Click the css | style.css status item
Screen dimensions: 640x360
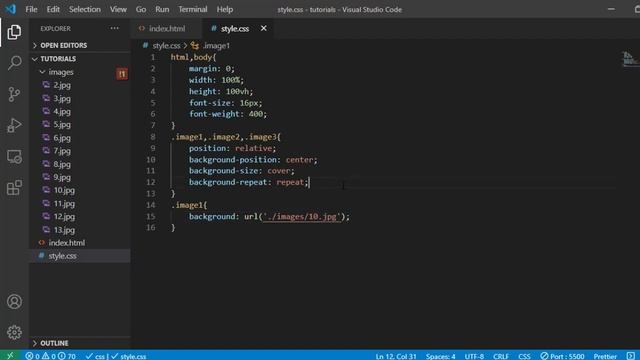116,356
